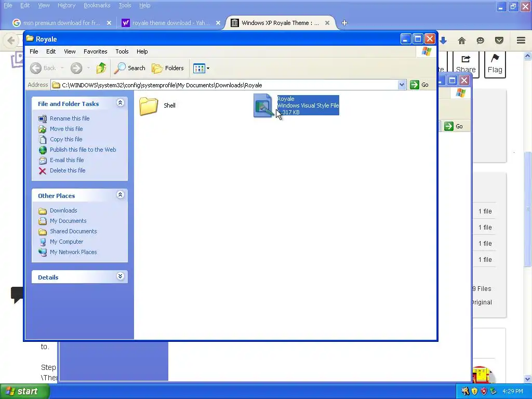Click Copy this file
The height and width of the screenshot is (399, 532).
point(66,139)
